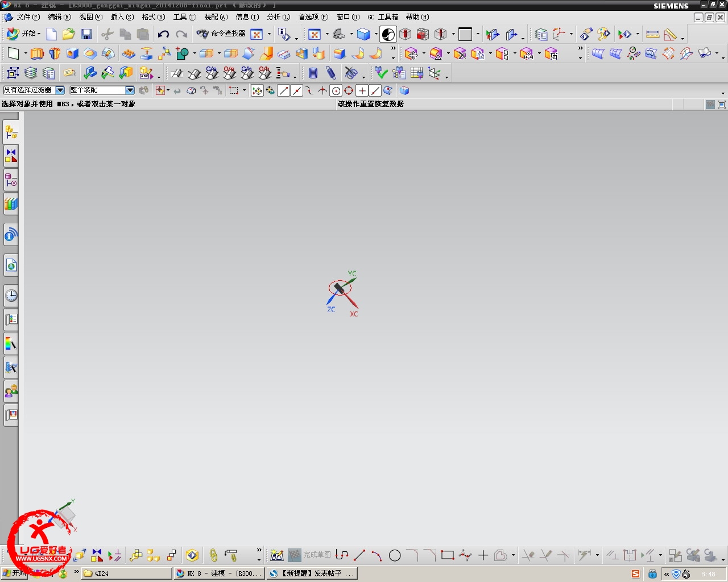
Task: Click the Measure Distance ruler icon
Action: (x=652, y=34)
